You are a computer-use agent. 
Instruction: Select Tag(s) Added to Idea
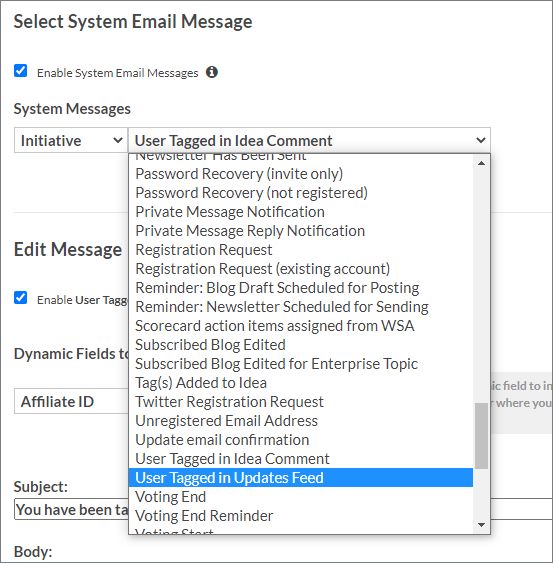pyautogui.click(x=301, y=383)
